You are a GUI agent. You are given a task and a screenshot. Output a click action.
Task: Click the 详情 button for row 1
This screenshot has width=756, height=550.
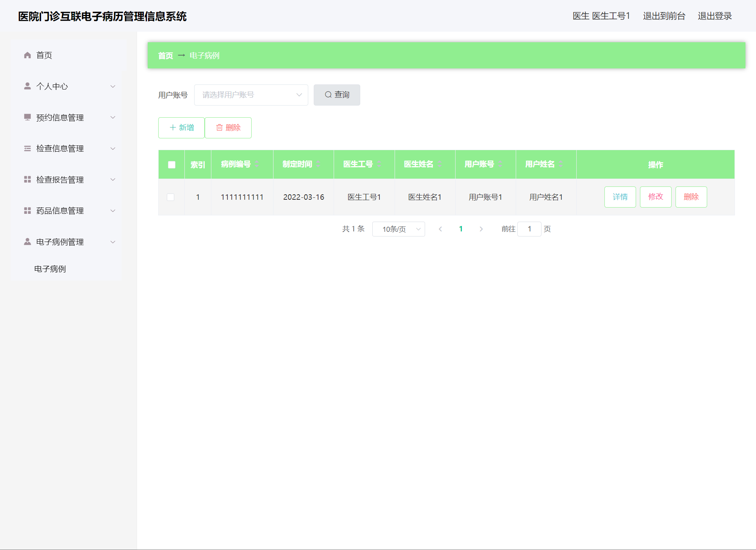(620, 197)
